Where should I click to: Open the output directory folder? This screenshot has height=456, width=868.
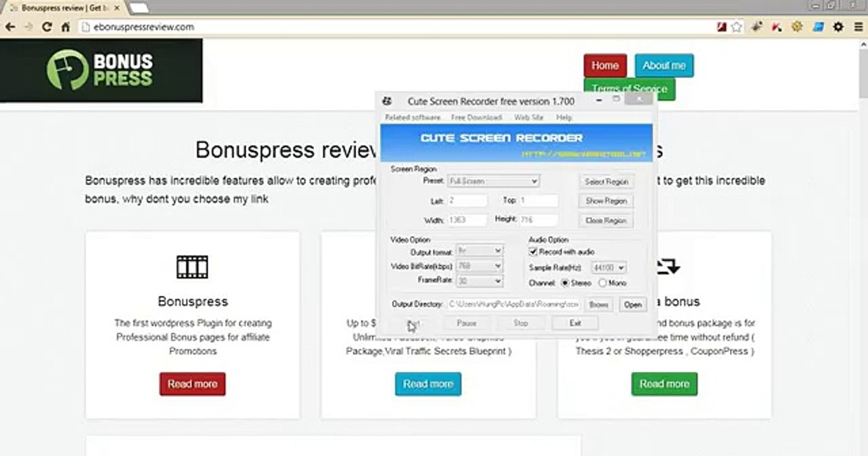pyautogui.click(x=632, y=305)
